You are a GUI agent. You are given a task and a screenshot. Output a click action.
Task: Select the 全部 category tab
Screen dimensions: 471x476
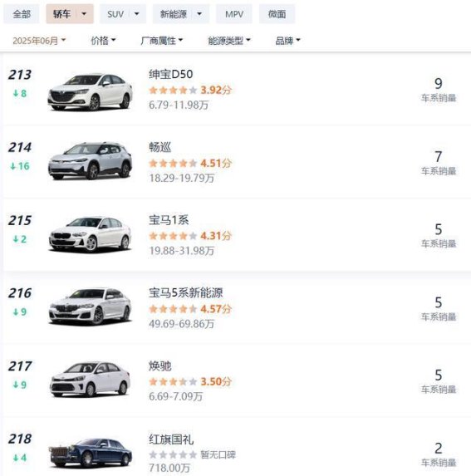click(x=22, y=14)
